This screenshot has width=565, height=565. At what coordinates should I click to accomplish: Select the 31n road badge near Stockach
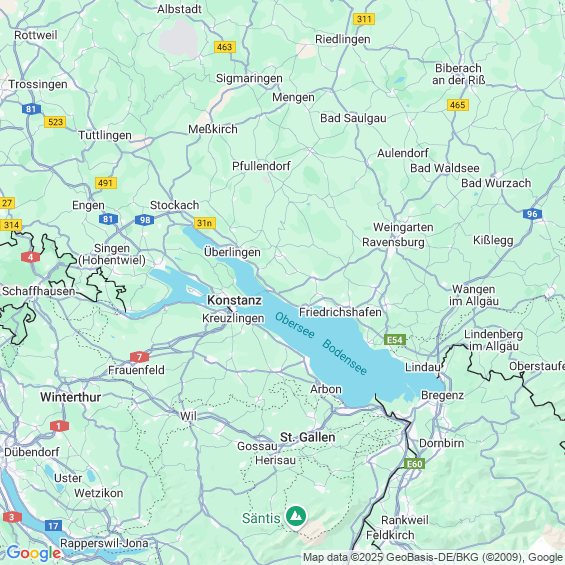coord(205,223)
